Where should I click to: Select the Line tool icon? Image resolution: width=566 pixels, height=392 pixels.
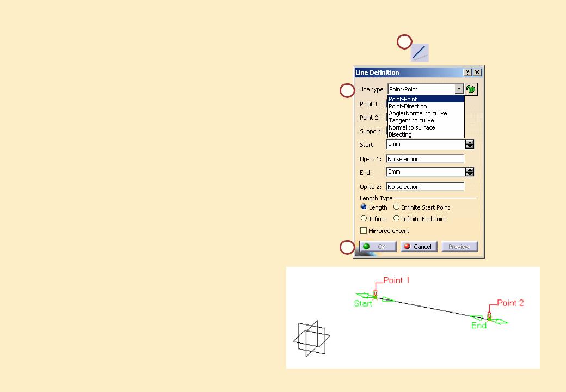click(420, 53)
